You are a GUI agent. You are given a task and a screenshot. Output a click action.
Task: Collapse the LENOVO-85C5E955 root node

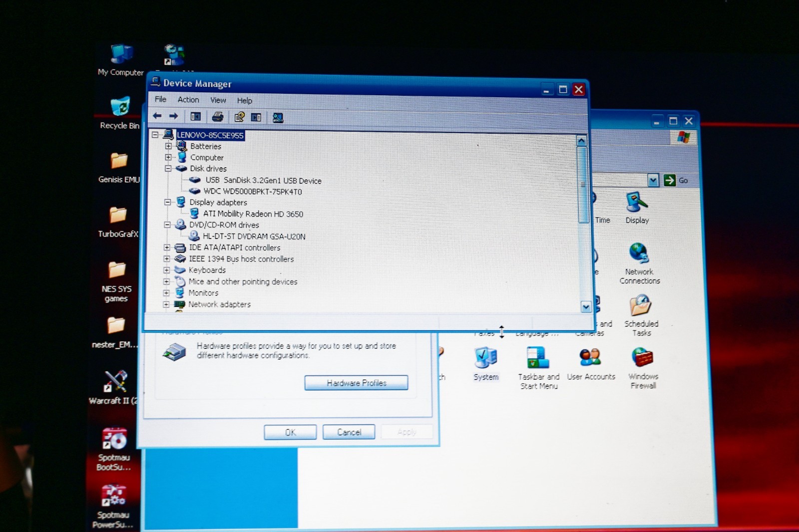point(155,135)
